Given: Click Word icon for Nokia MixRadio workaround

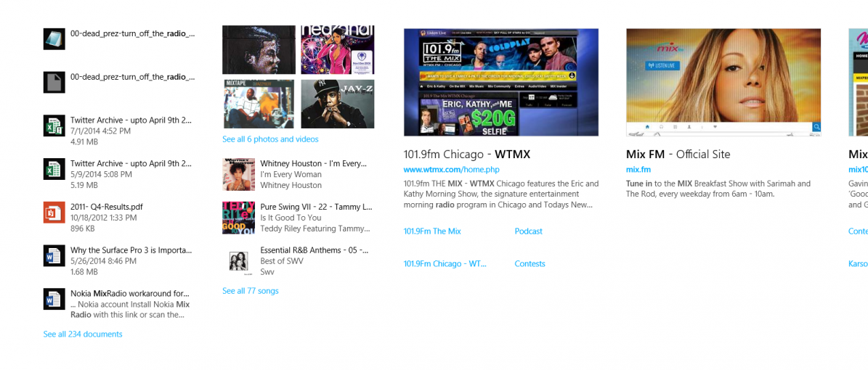Looking at the screenshot, I should (x=54, y=299).
